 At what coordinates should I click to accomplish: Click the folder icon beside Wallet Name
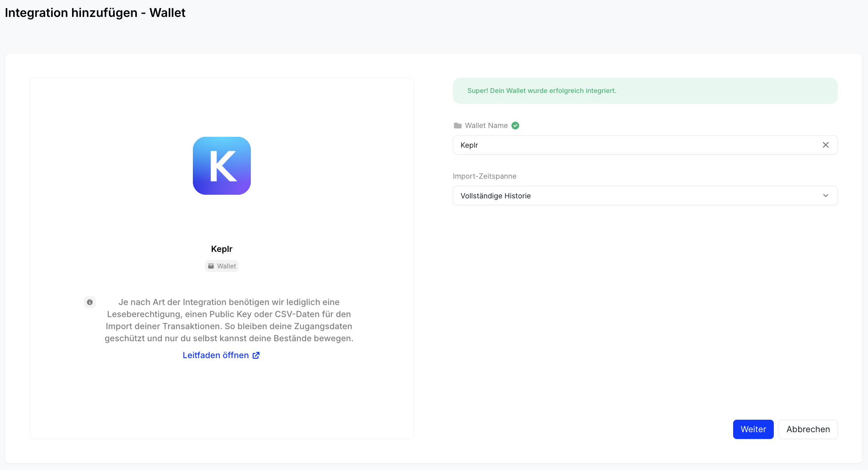(458, 126)
